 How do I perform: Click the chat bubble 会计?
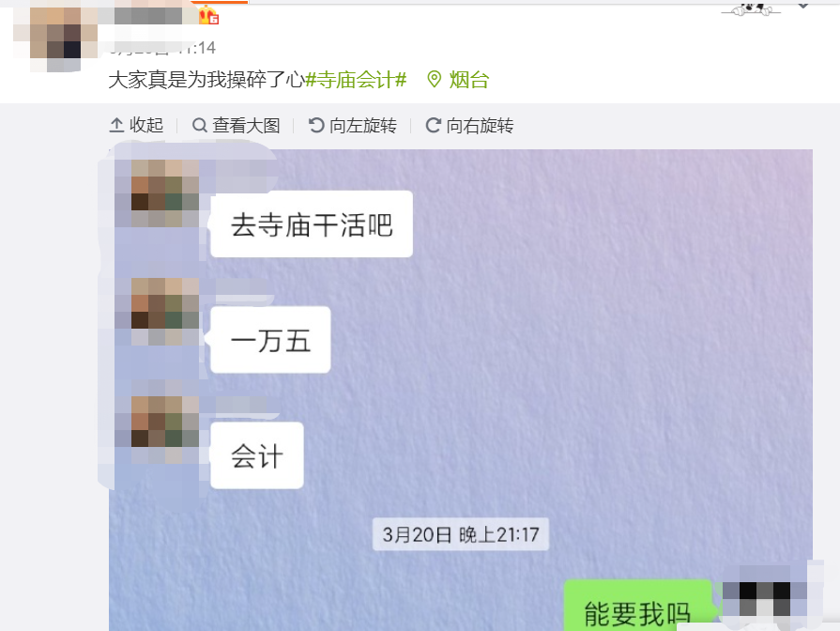pos(256,455)
